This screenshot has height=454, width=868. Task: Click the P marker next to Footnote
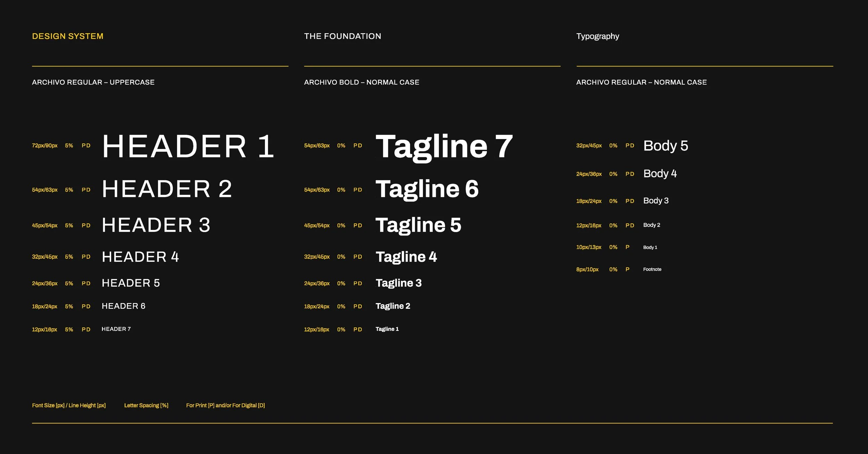pos(627,269)
